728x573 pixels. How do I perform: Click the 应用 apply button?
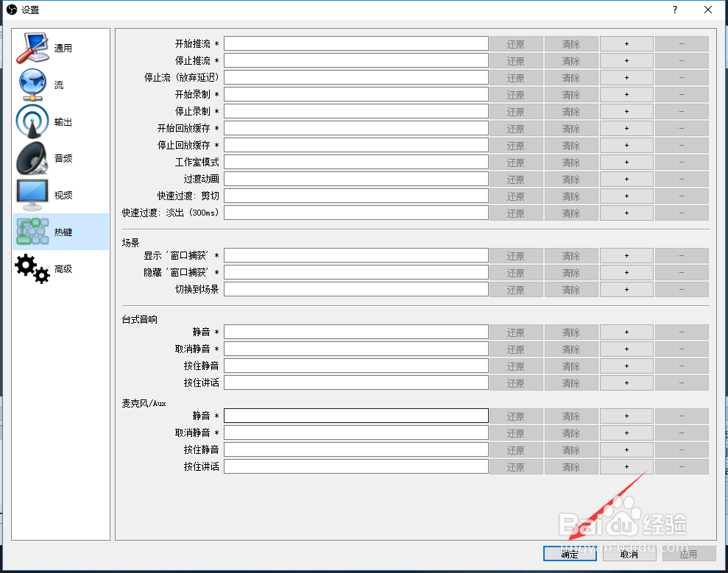pos(689,554)
